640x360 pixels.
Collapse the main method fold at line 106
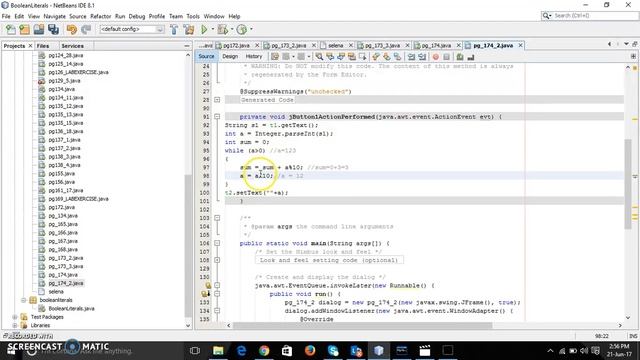click(x=217, y=243)
